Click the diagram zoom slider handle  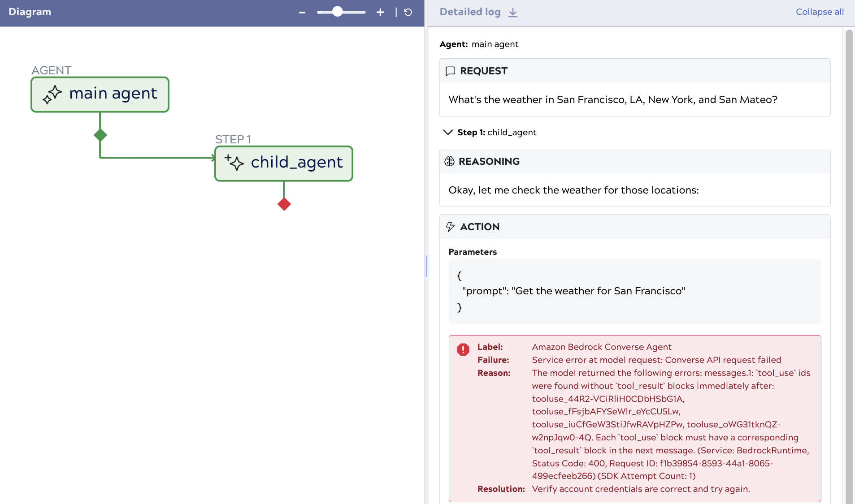[337, 12]
